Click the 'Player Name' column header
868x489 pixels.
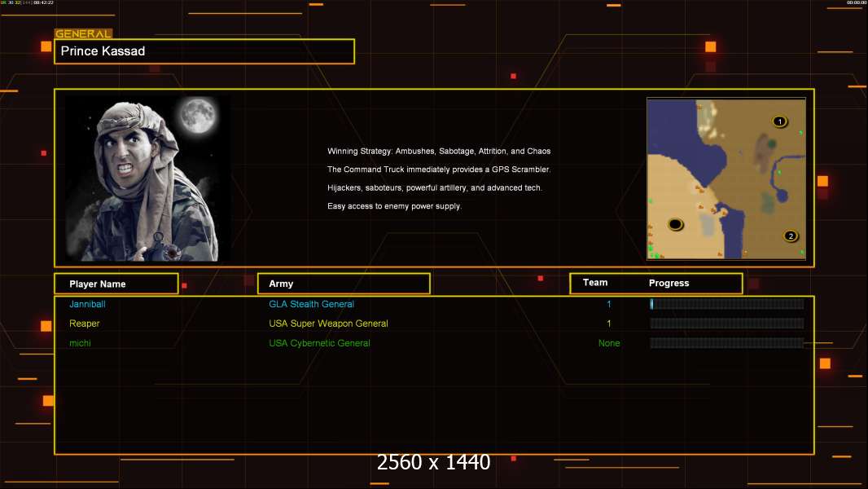point(116,284)
